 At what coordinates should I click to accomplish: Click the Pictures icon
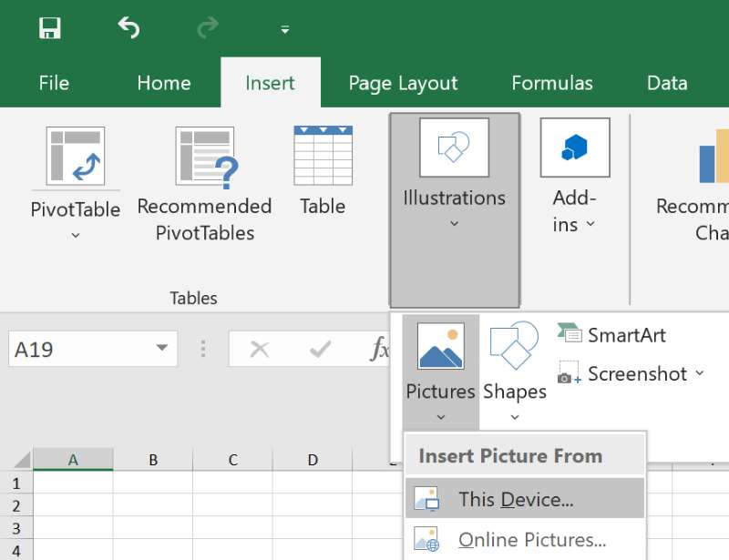tap(441, 346)
